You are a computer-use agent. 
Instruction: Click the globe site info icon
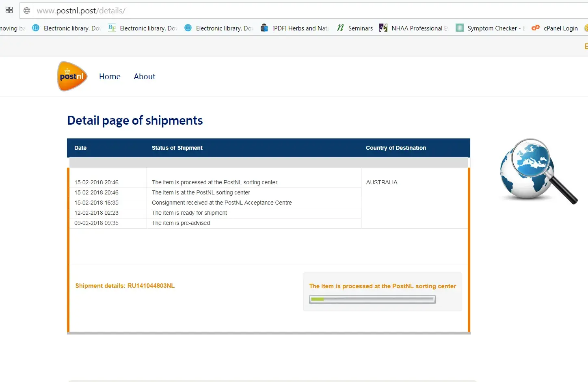click(x=27, y=11)
